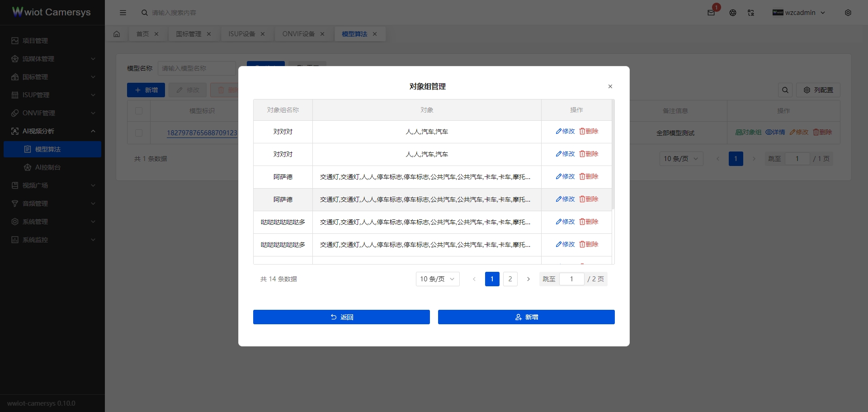Click the search magnifier icon above the table

pos(785,90)
